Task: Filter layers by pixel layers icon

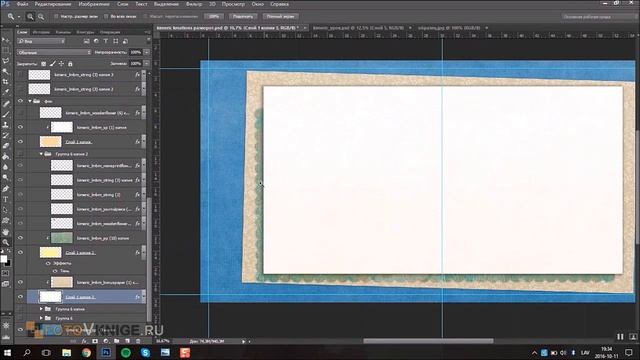Action: [x=87, y=41]
